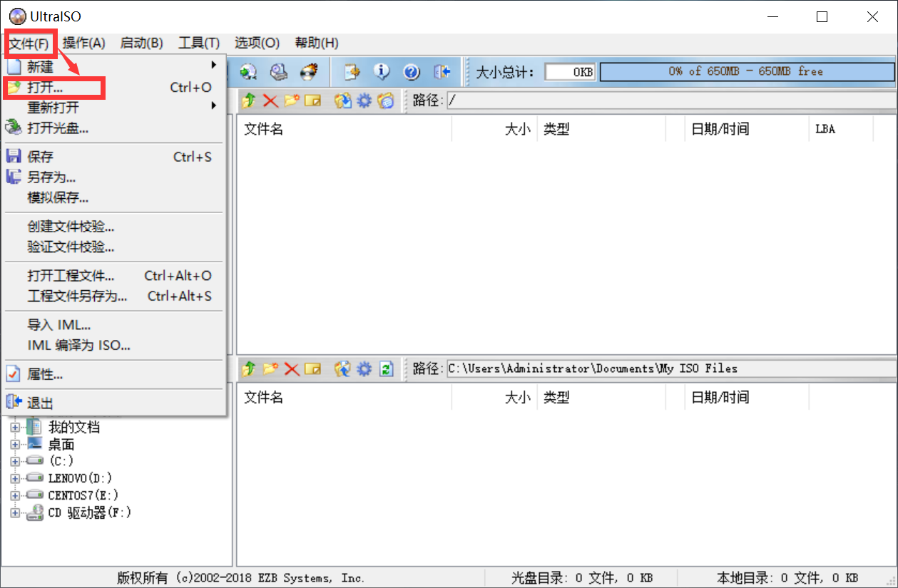The width and height of the screenshot is (898, 588).
Task: Click the compress ISO disc toolbar icon
Action: click(248, 72)
